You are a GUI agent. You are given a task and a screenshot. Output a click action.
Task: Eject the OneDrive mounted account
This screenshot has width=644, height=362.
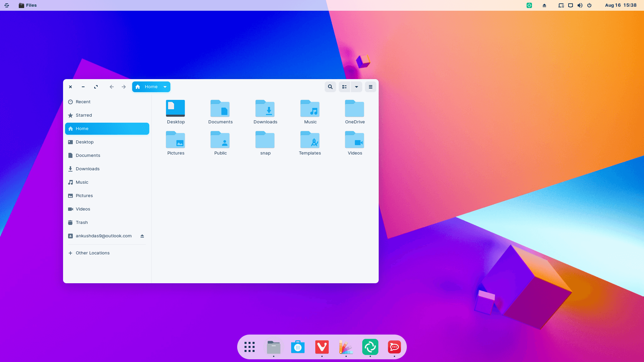point(142,236)
